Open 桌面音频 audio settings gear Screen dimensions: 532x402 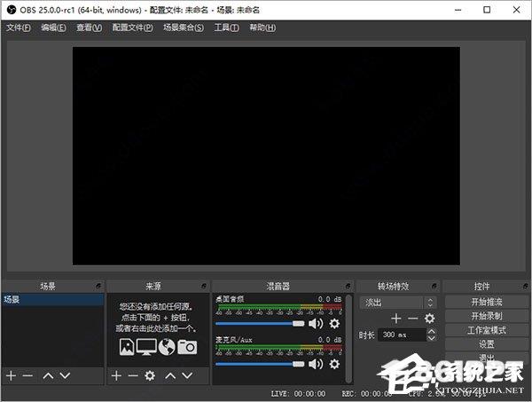click(x=334, y=323)
